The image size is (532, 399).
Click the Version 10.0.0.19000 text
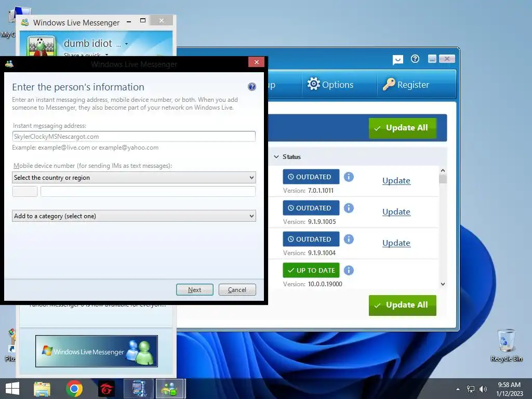pos(312,284)
